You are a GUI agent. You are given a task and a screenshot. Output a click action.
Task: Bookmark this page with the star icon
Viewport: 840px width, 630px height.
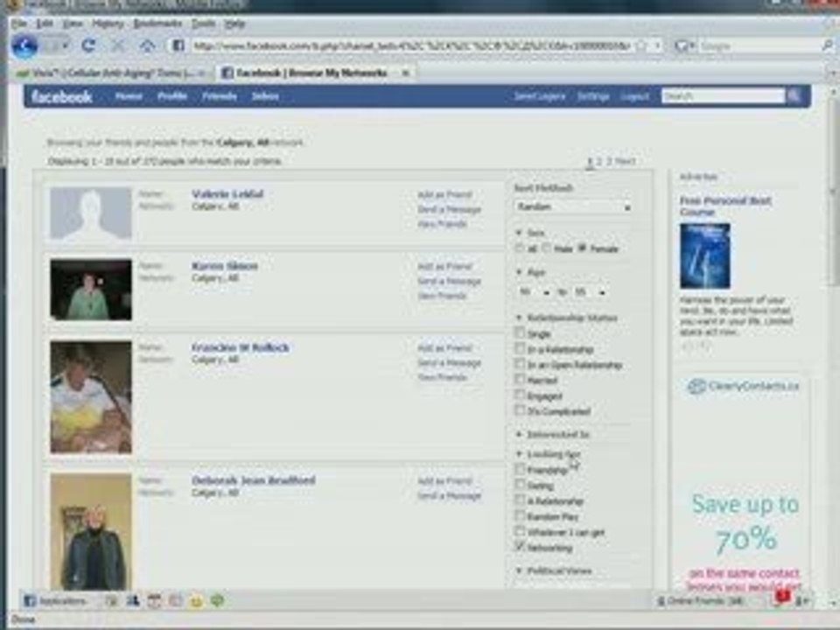click(x=641, y=45)
